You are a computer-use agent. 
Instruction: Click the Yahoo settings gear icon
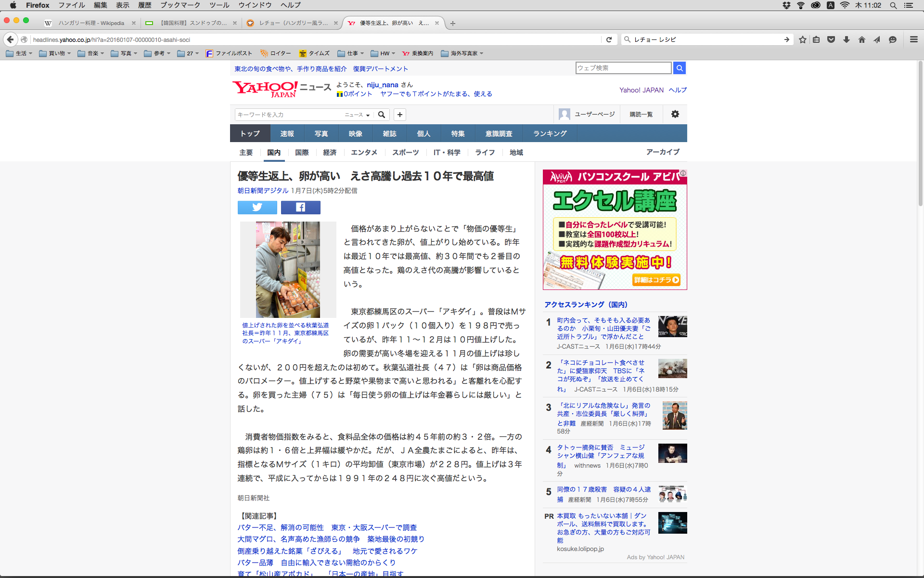[x=675, y=114]
